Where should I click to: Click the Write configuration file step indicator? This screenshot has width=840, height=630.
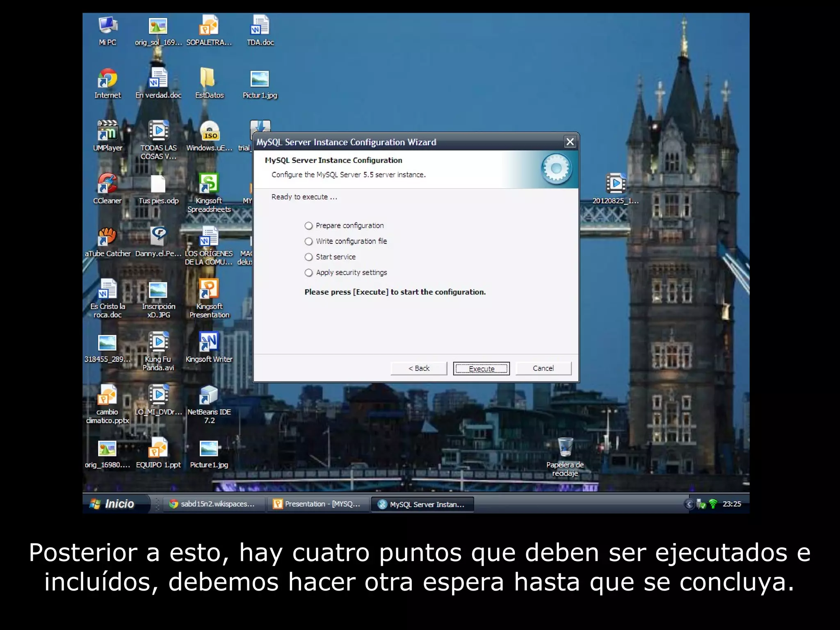click(308, 241)
